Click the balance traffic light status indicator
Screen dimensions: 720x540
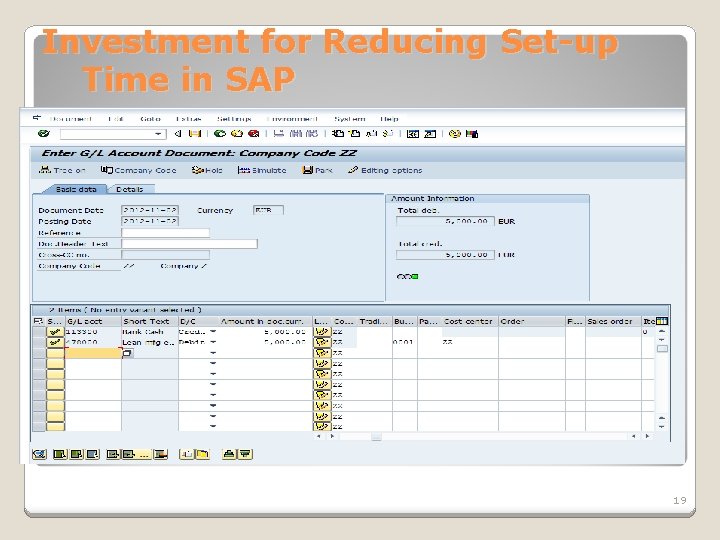(x=407, y=276)
